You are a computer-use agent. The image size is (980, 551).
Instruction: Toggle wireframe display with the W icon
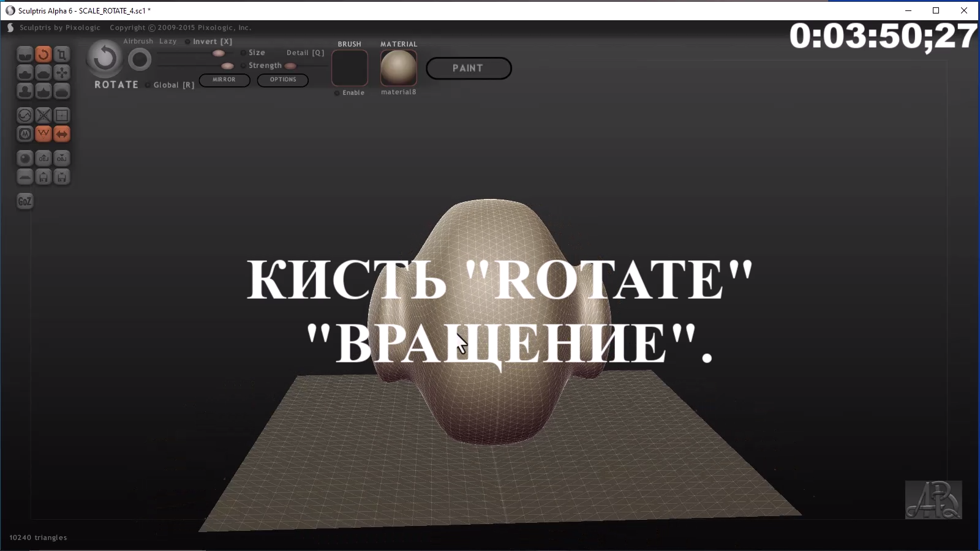click(43, 133)
